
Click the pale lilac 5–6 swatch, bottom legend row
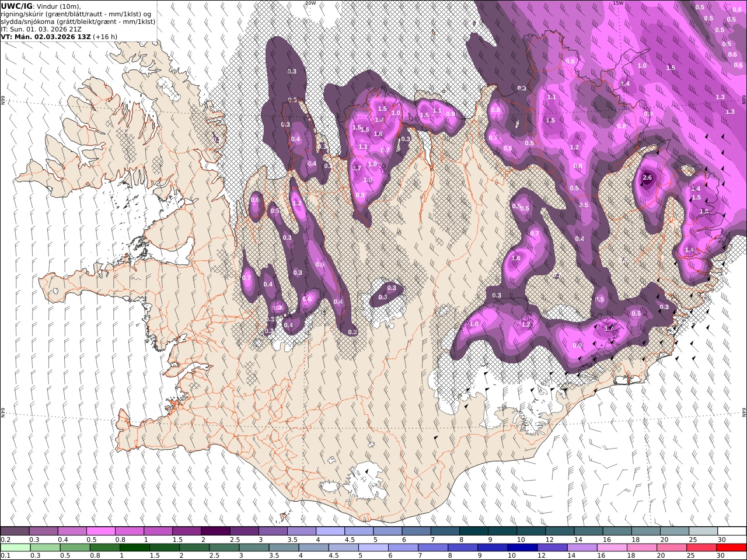(373, 547)
